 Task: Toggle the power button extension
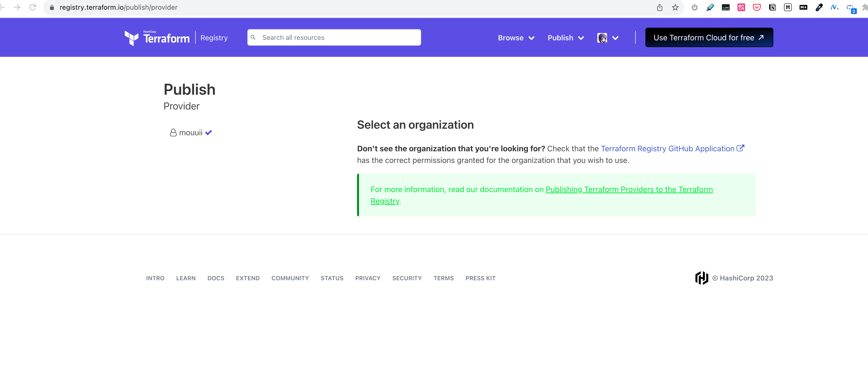pos(694,7)
